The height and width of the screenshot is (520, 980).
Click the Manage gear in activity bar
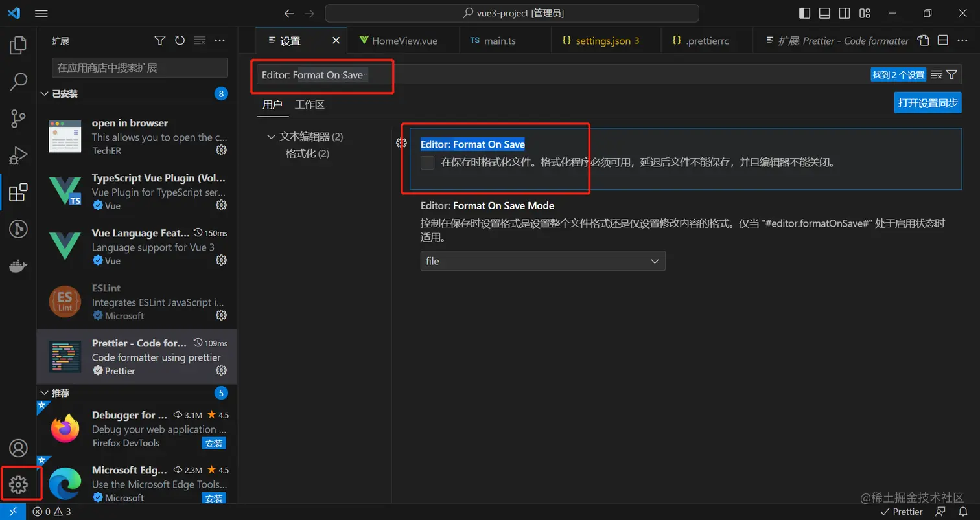click(18, 484)
